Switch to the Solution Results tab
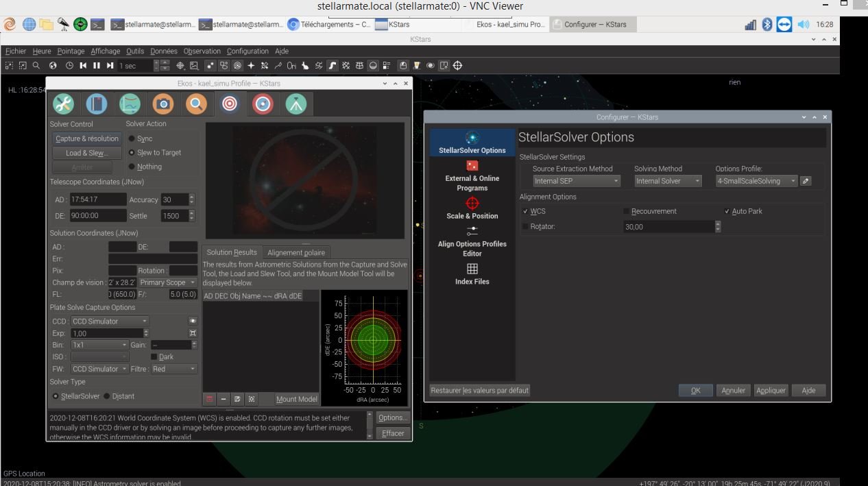Screen dimensions: 868x486 (232, 252)
